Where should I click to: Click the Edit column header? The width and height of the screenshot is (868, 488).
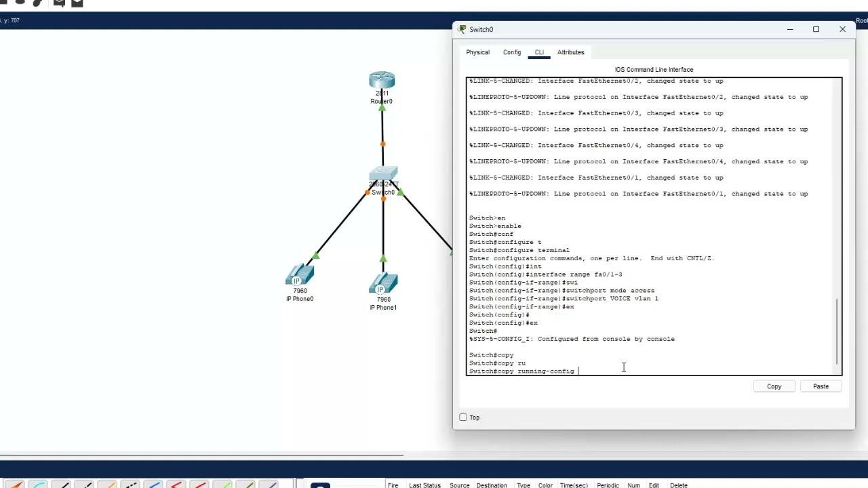(654, 485)
